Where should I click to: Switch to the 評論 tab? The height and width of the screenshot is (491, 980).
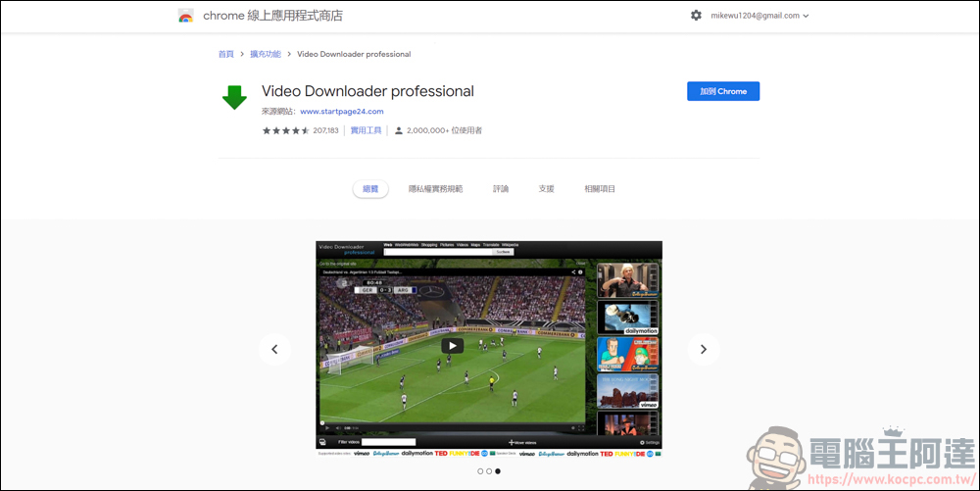tap(501, 189)
